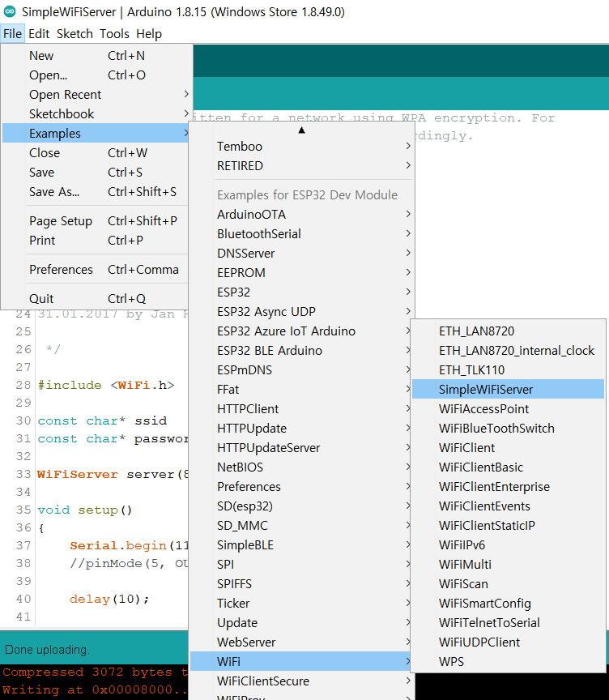Open the SimpleWiFiServer example
The image size is (609, 700).
click(486, 390)
